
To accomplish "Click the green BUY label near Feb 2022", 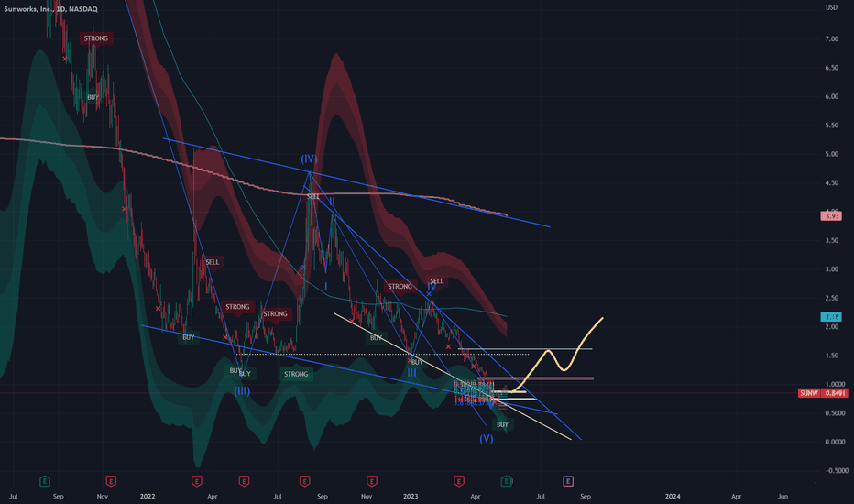I will point(188,338).
